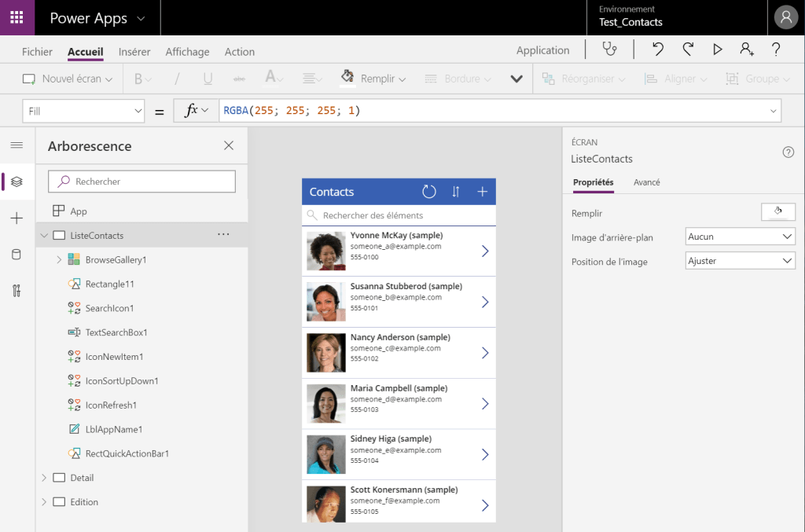
Task: Click the Rechercher tree search field
Action: click(142, 182)
